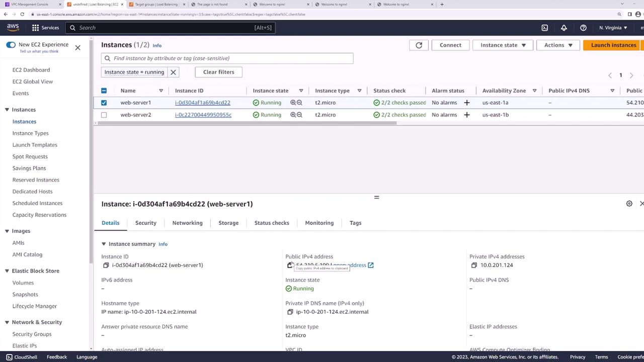Add alarm for web-server1 with plus icon
This screenshot has width=644, height=362.
coord(466,103)
